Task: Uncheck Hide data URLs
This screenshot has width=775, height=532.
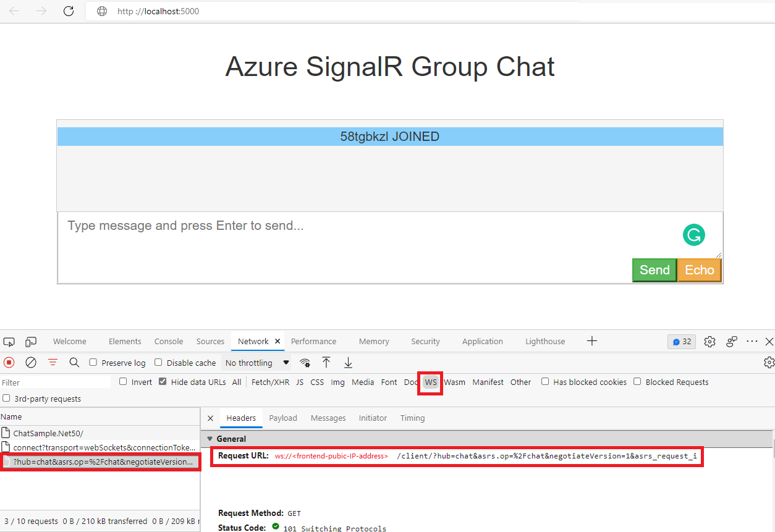Action: tap(162, 381)
